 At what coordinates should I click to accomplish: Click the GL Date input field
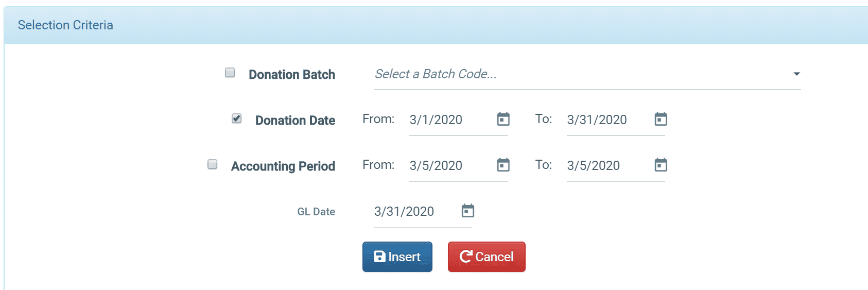pyautogui.click(x=416, y=212)
